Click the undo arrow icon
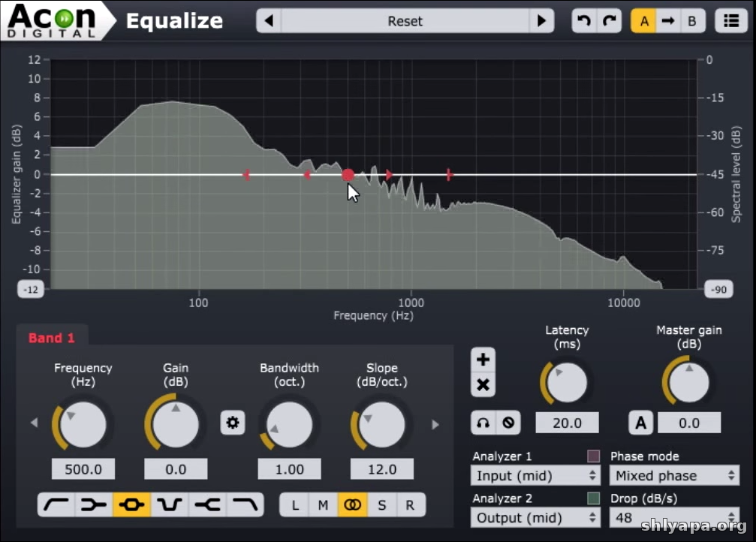 tap(584, 21)
